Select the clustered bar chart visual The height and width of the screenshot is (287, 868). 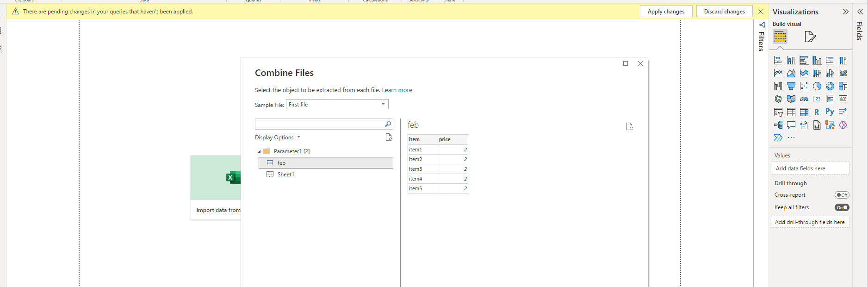(804, 60)
